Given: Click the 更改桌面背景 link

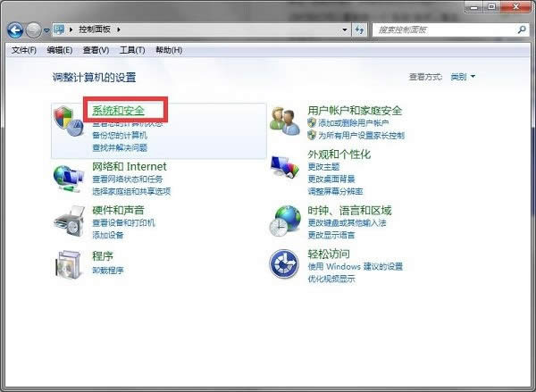Looking at the screenshot, I should (x=331, y=179).
